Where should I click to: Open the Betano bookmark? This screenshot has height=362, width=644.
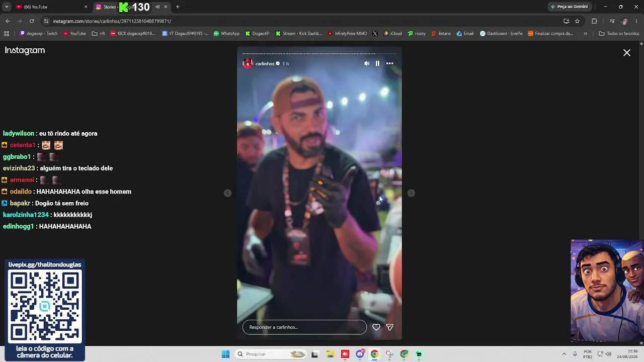click(x=441, y=34)
